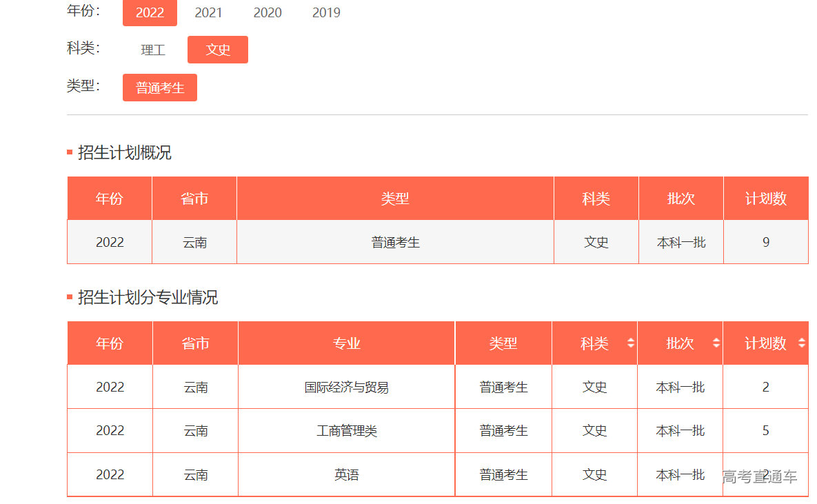The width and height of the screenshot is (817, 504).
Task: Click the 批次 header in the overview table
Action: 680,199
